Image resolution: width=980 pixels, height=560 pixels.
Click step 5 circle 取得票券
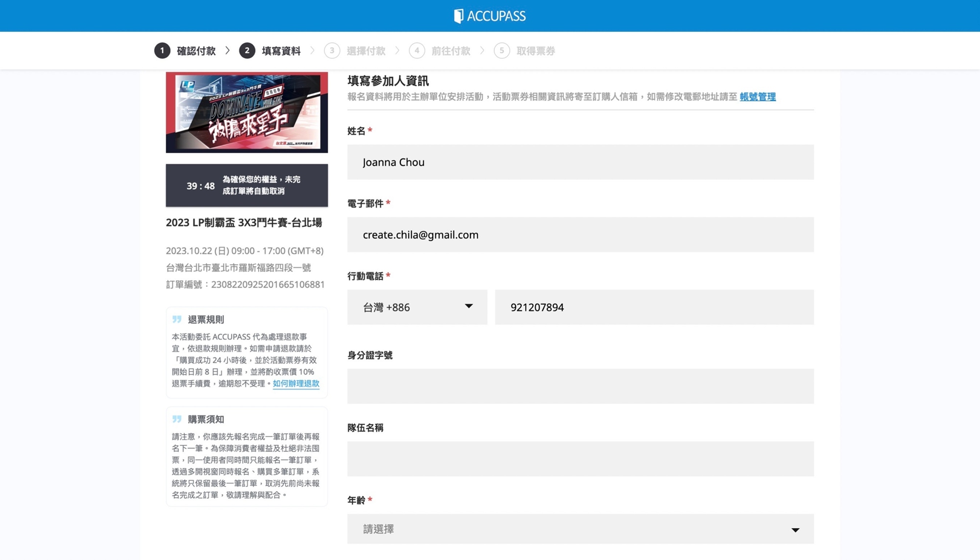(501, 50)
